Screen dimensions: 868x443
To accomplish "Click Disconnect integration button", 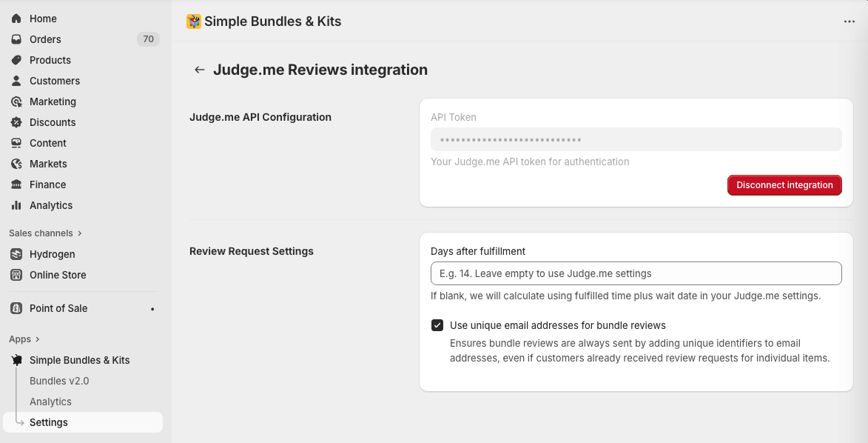I will point(784,185).
